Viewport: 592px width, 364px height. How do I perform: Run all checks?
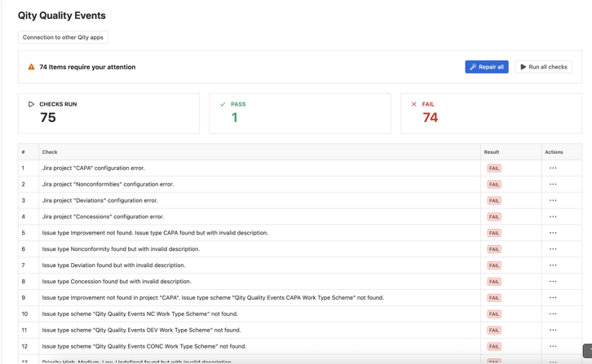click(x=543, y=67)
